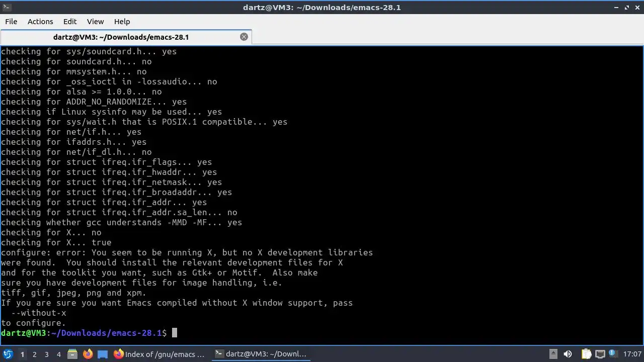Close the dartz@VM3 terminal tab
The width and height of the screenshot is (644, 362).
coord(244,37)
